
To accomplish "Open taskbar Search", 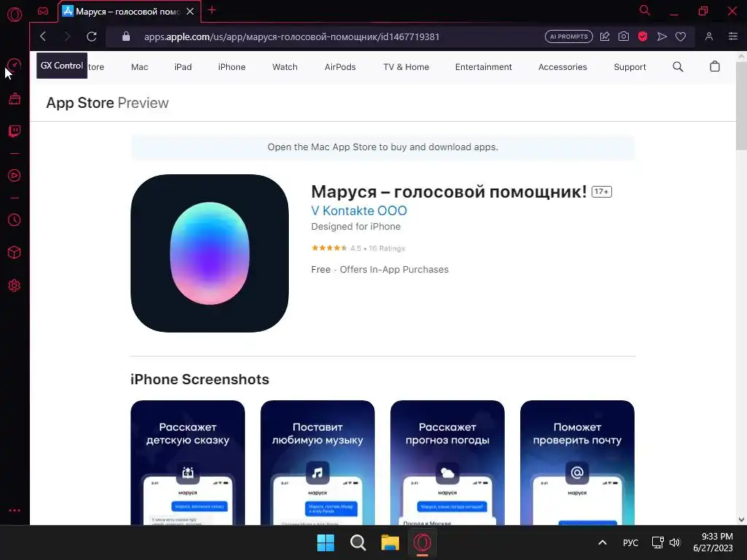I will (x=357, y=542).
